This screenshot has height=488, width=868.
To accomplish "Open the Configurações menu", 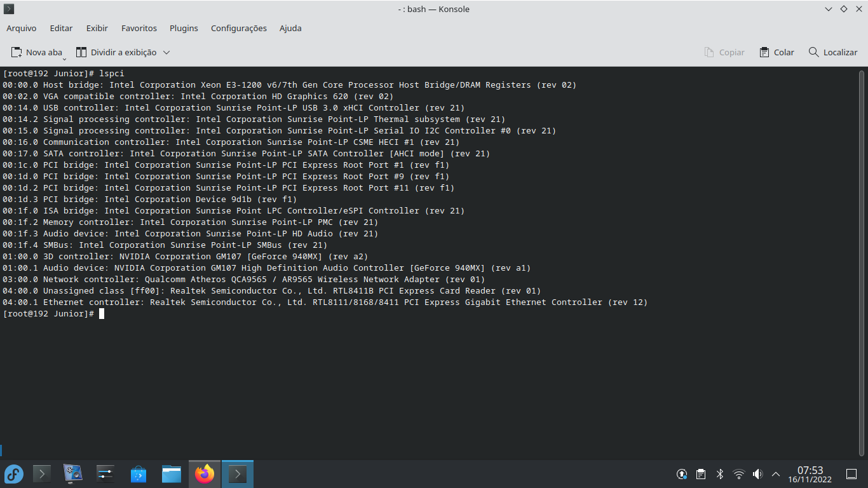I will coord(239,28).
